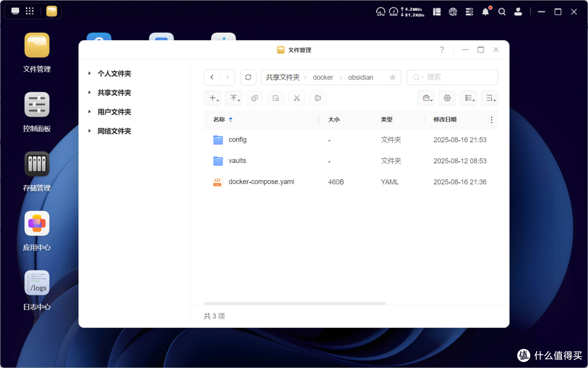
Task: Open the new item plus menu
Action: [x=213, y=98]
